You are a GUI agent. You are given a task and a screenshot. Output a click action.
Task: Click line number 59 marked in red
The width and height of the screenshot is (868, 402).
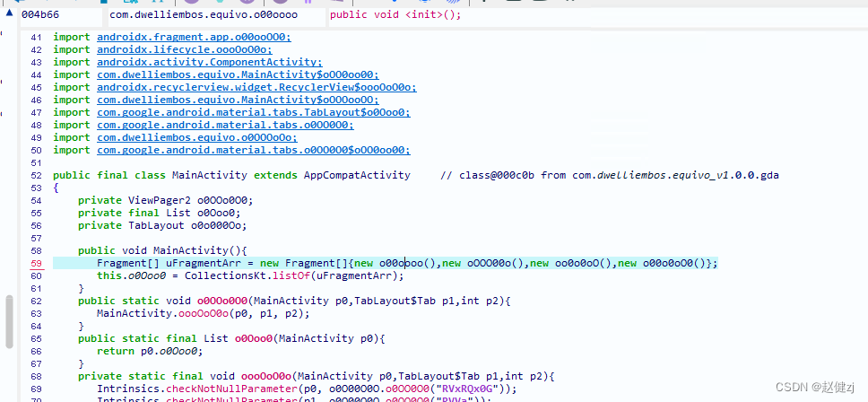[37, 263]
